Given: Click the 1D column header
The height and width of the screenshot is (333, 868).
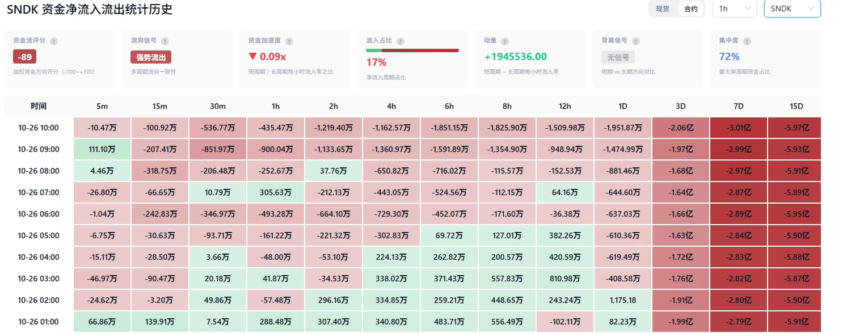Looking at the screenshot, I should [623, 106].
